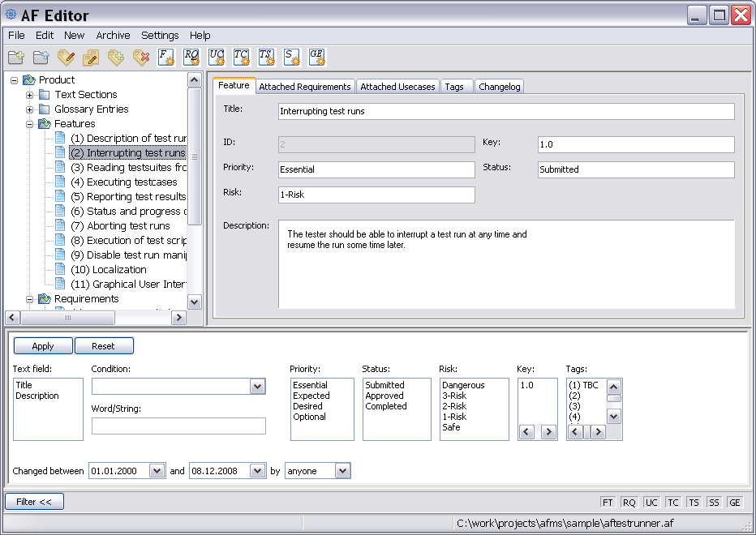This screenshot has height=535, width=756.
Task: Open the Condition dropdown
Action: [258, 387]
